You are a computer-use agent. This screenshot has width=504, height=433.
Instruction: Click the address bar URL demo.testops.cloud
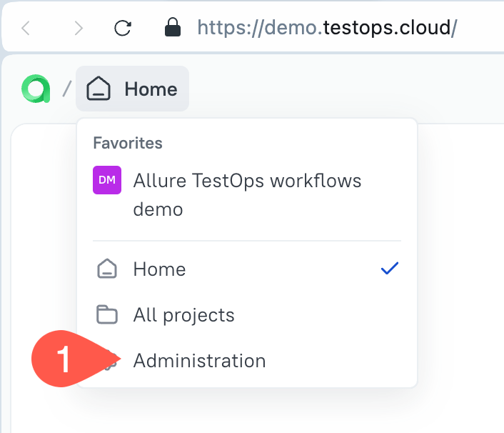327,28
